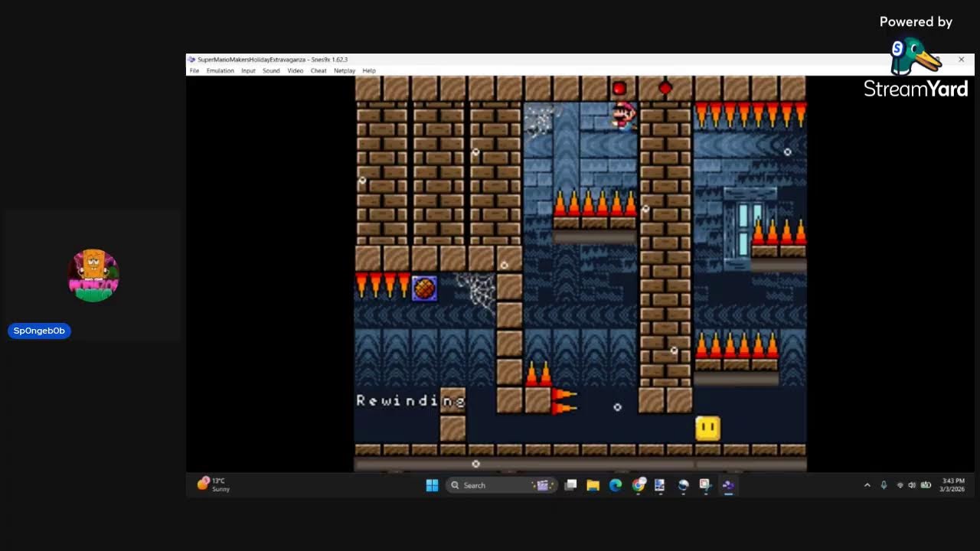Screen dimensions: 980x551
Task: Open the Video menu
Action: (295, 70)
